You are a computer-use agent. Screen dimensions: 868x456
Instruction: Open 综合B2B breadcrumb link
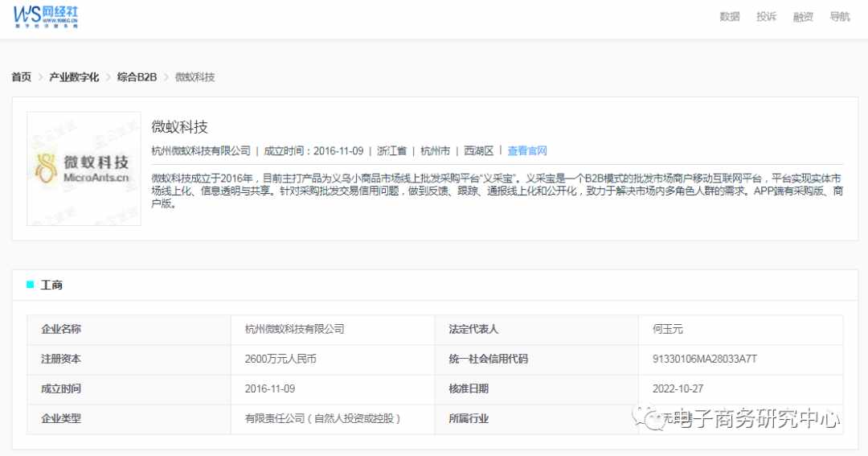137,77
